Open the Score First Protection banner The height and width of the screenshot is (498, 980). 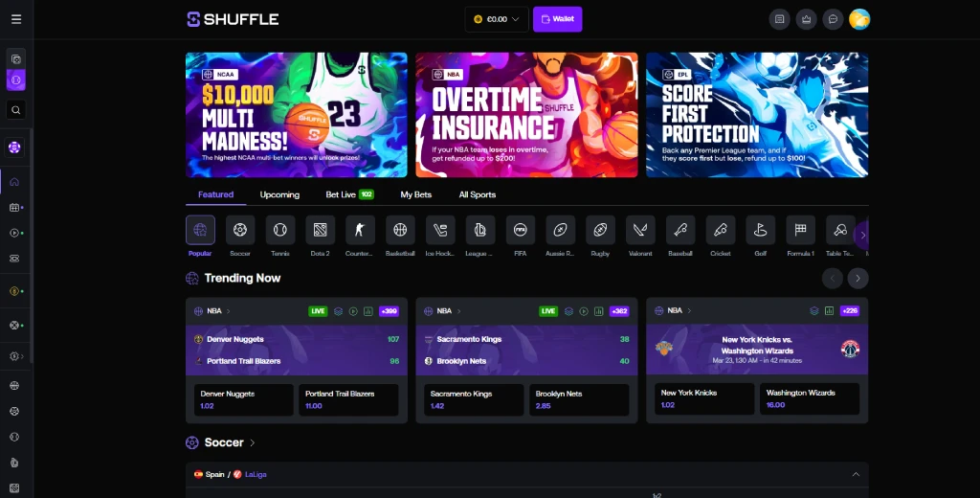click(x=757, y=115)
